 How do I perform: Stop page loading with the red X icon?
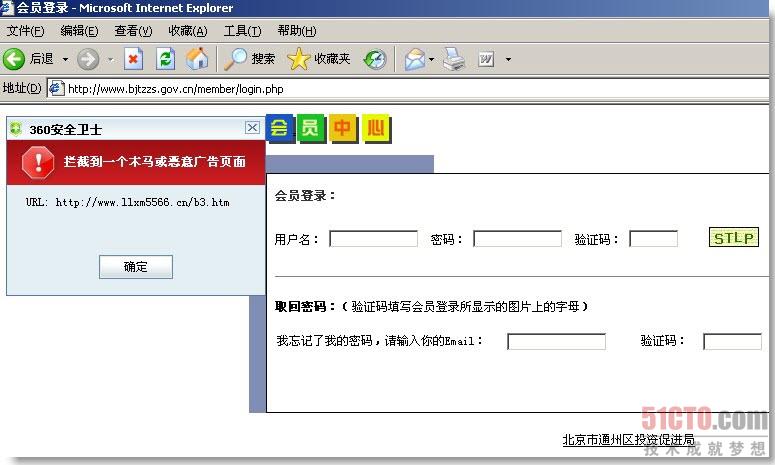(133, 59)
